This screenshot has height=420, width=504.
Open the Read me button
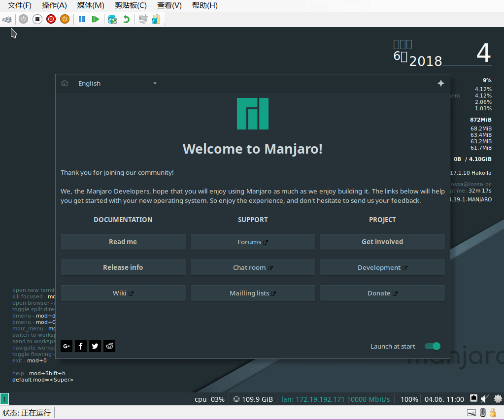pos(123,242)
